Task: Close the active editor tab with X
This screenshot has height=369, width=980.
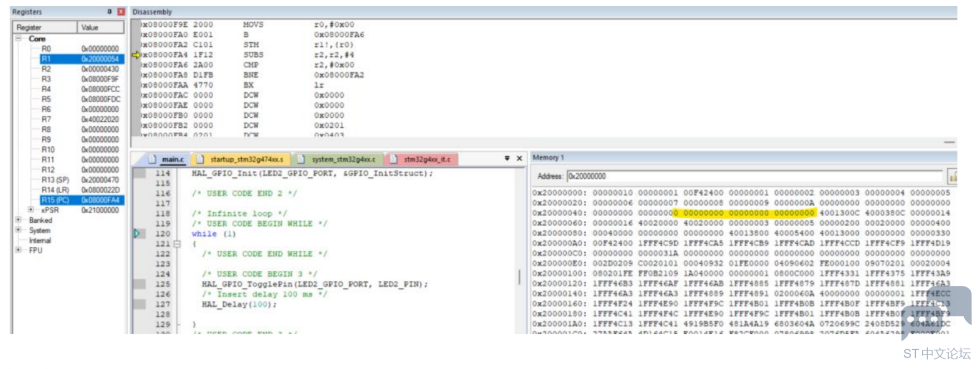Action: 519,159
